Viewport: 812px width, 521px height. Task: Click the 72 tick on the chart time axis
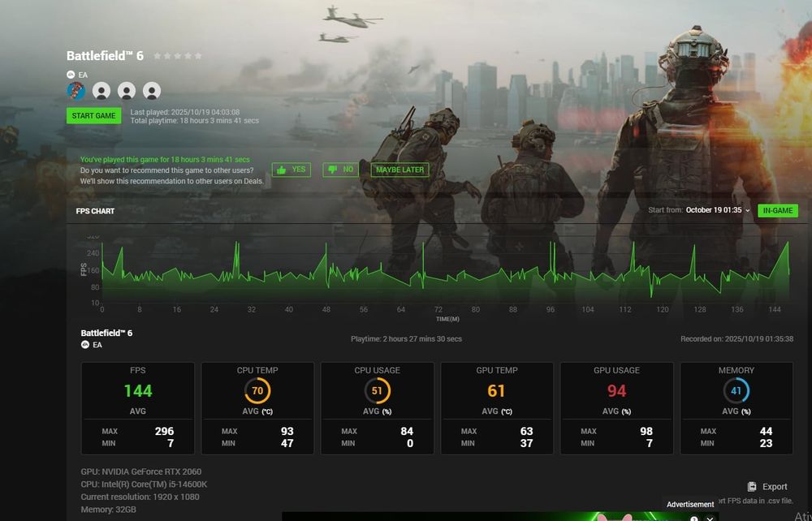point(438,309)
